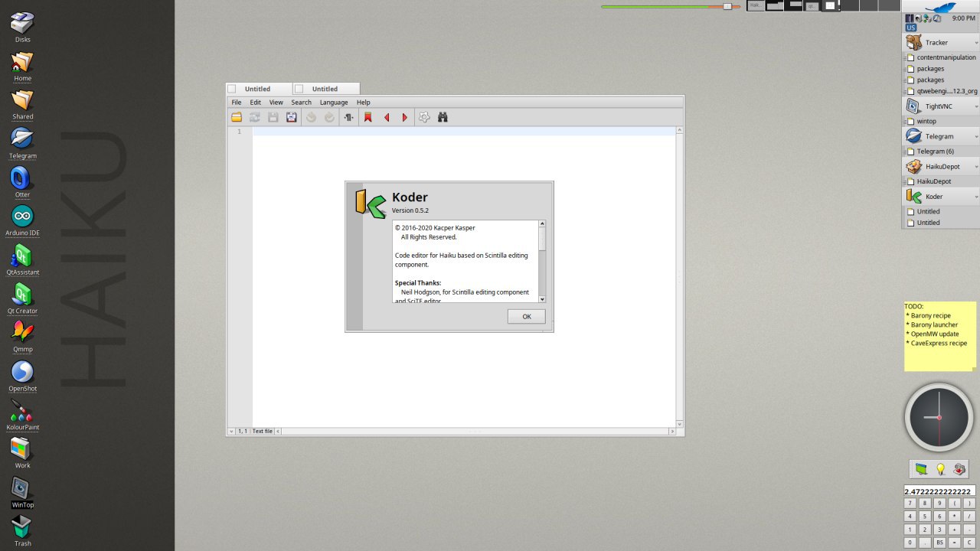Image resolution: width=980 pixels, height=551 pixels.
Task: Click the volume slider knob at top
Action: (x=727, y=6)
